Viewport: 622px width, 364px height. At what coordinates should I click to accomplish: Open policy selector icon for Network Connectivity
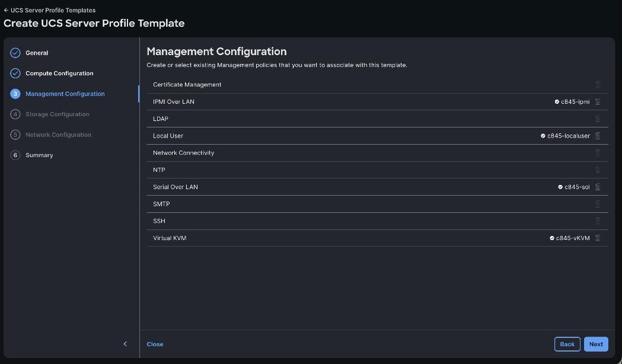click(x=598, y=153)
